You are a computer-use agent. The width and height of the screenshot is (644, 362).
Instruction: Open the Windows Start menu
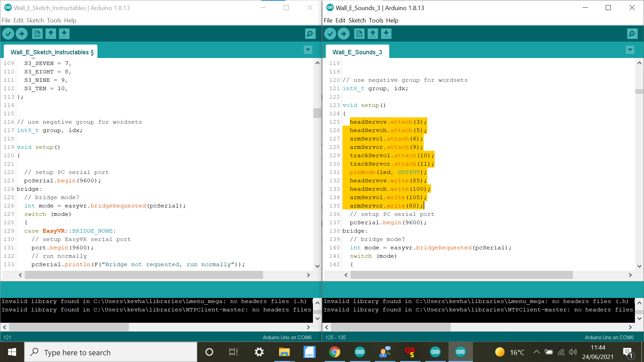click(12, 352)
